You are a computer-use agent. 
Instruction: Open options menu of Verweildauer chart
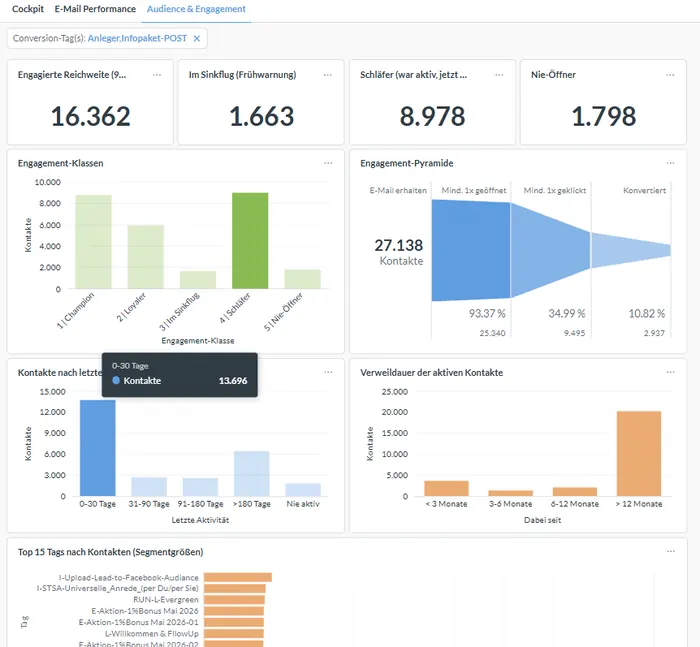tap(671, 372)
